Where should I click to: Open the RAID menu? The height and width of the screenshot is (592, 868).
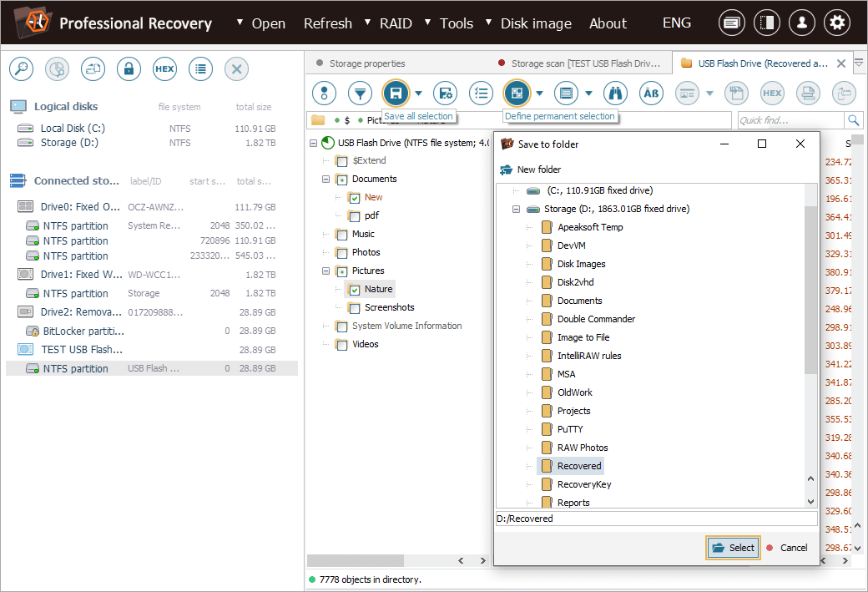click(x=395, y=23)
